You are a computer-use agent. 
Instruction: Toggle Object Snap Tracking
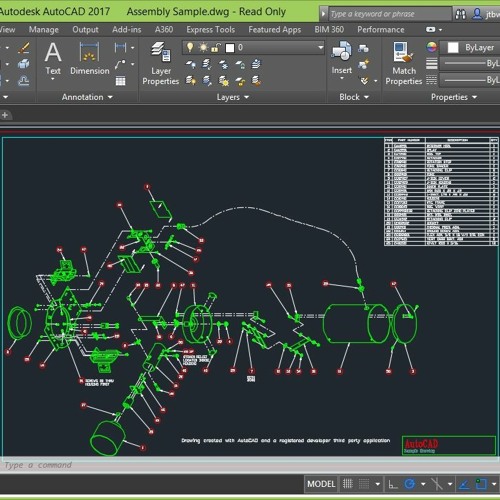pyautogui.click(x=464, y=484)
